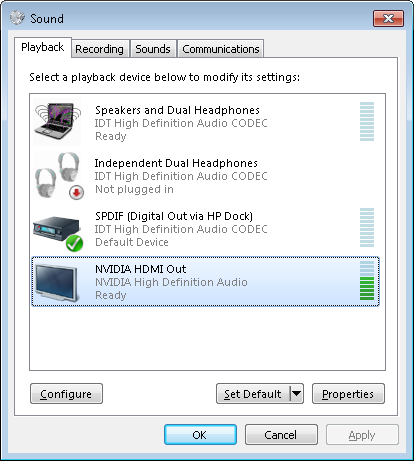The height and width of the screenshot is (461, 414).
Task: Click the NVIDIA HDMI monitor icon
Action: pyautogui.click(x=57, y=283)
